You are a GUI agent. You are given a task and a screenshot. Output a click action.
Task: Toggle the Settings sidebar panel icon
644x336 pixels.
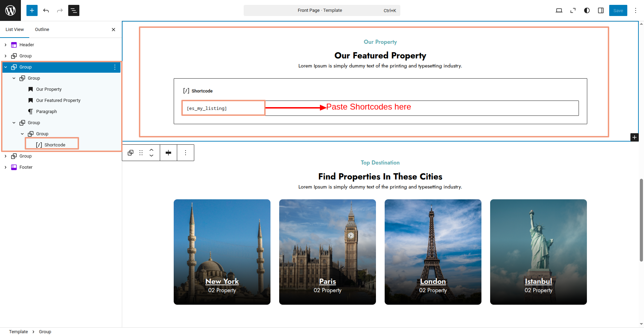(x=601, y=10)
